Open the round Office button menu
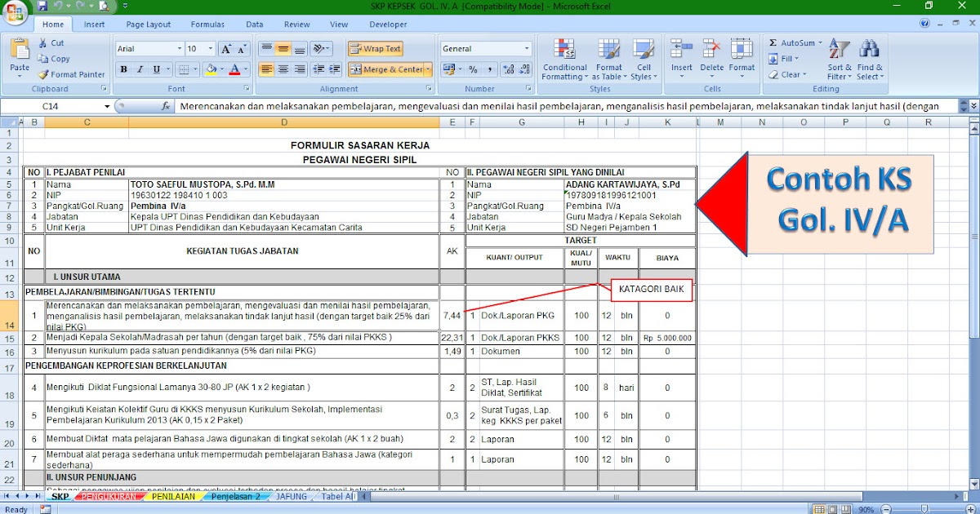This screenshot has height=514, width=980. click(14, 11)
